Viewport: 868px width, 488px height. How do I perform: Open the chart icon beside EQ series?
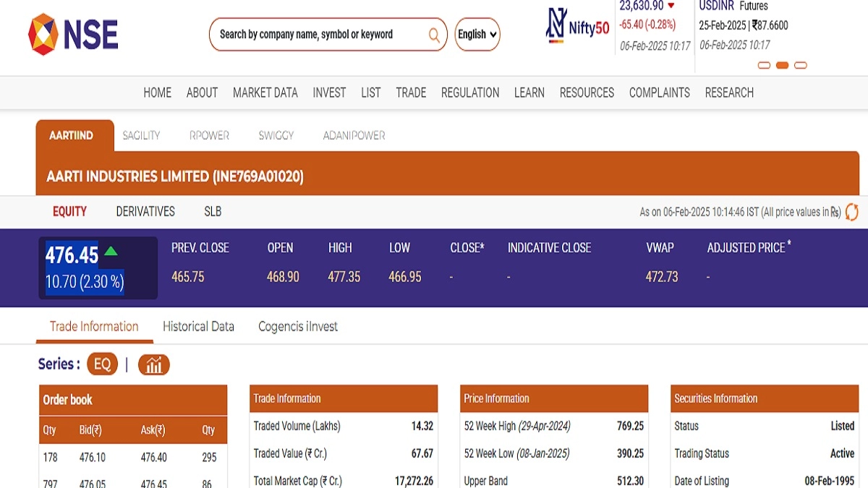click(153, 364)
